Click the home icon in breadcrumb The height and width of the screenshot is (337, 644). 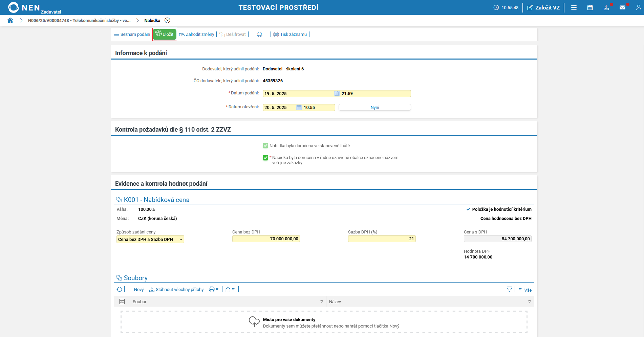click(x=10, y=20)
